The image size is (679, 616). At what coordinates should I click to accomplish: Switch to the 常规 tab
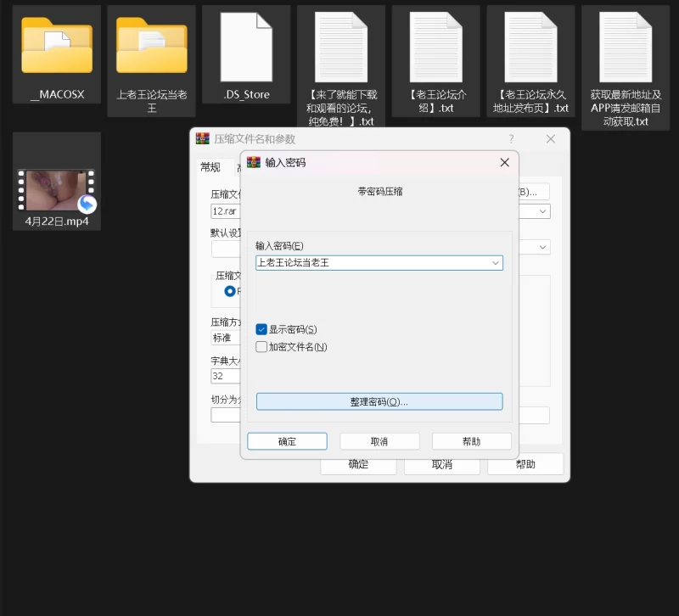coord(210,167)
